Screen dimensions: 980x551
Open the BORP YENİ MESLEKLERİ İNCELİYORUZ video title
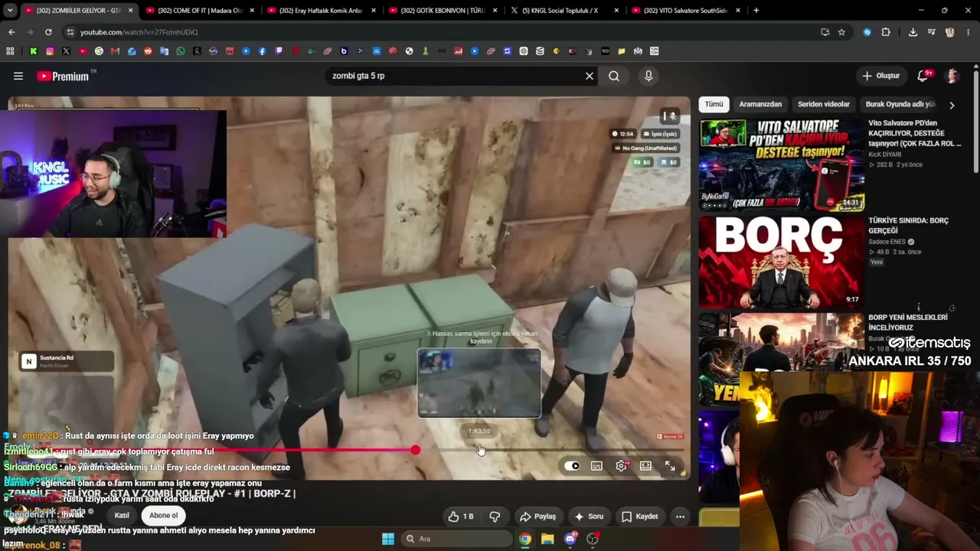click(908, 322)
